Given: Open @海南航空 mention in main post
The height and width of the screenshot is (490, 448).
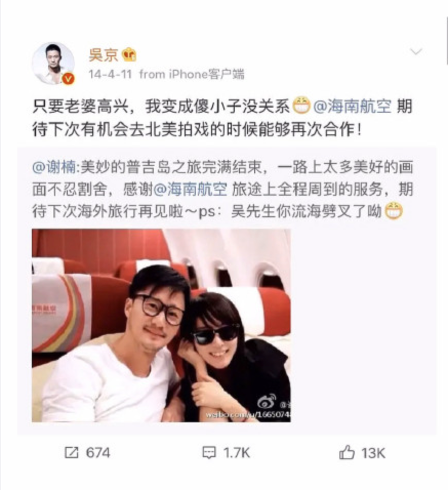Looking at the screenshot, I should pos(352,106).
